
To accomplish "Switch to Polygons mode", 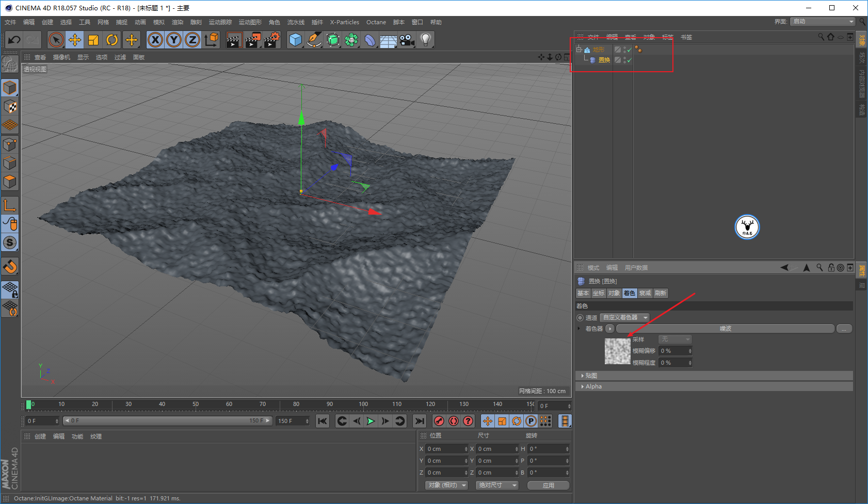I will tap(10, 182).
